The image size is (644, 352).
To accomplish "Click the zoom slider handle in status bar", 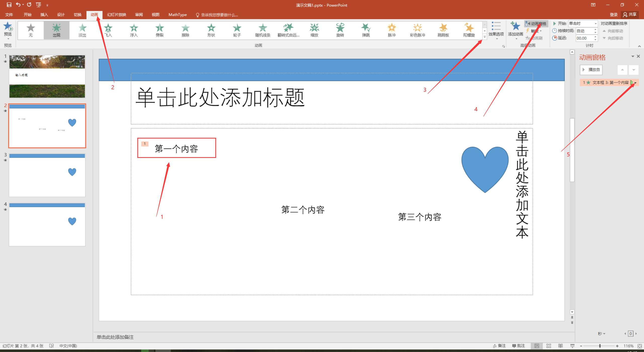I will (x=600, y=346).
